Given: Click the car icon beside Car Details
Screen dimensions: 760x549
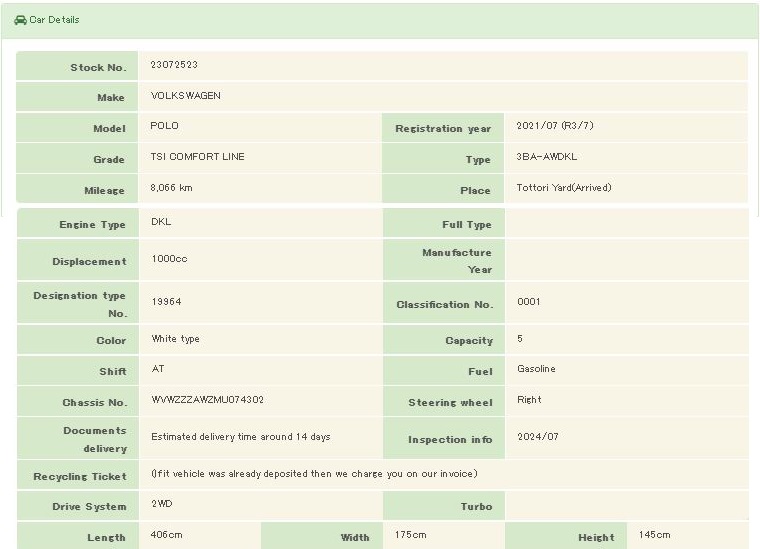Looking at the screenshot, I should [20, 20].
